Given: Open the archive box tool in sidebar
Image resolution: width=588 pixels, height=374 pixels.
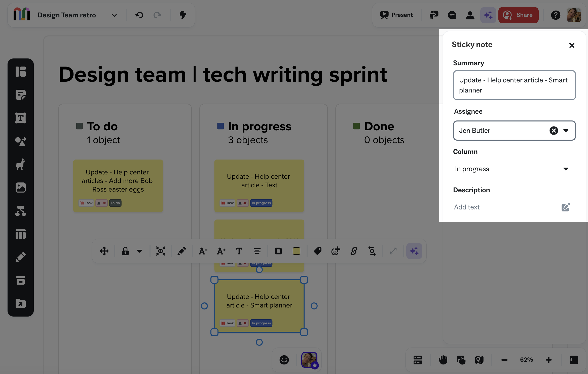Looking at the screenshot, I should pos(21,280).
